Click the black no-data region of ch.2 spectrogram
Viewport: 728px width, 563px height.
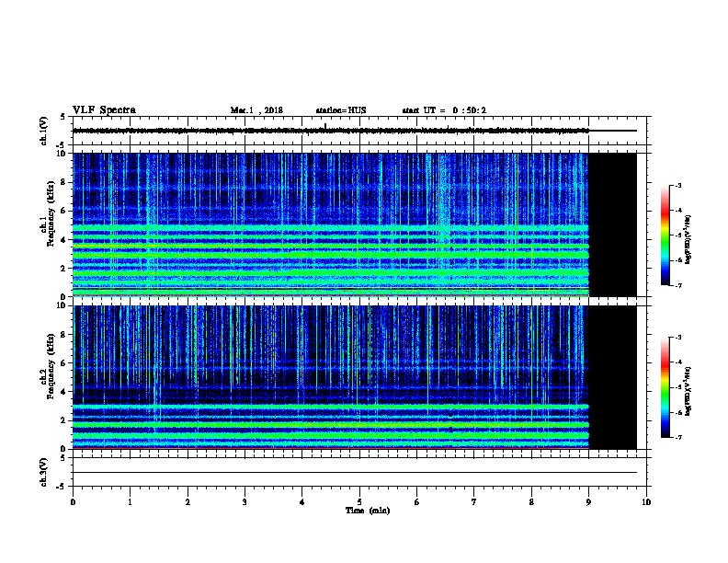tap(613, 377)
